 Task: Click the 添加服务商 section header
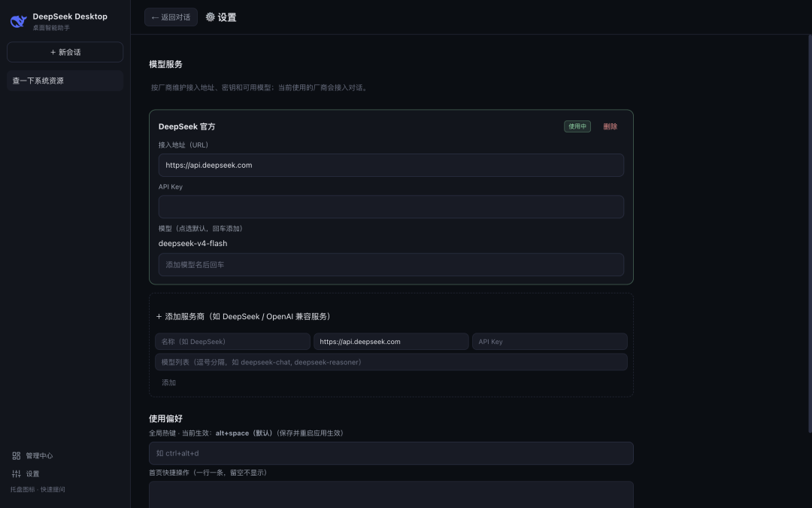point(243,317)
